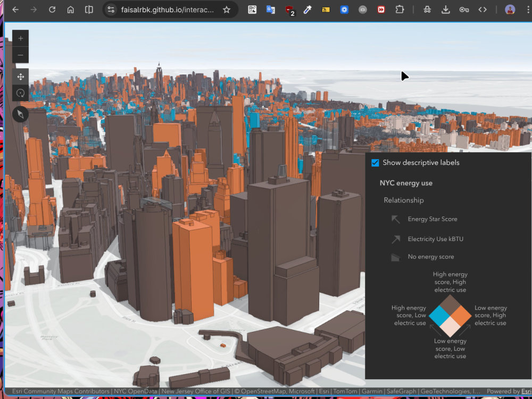The width and height of the screenshot is (532, 399).
Task: Click the forward navigation arrow
Action: (x=34, y=10)
